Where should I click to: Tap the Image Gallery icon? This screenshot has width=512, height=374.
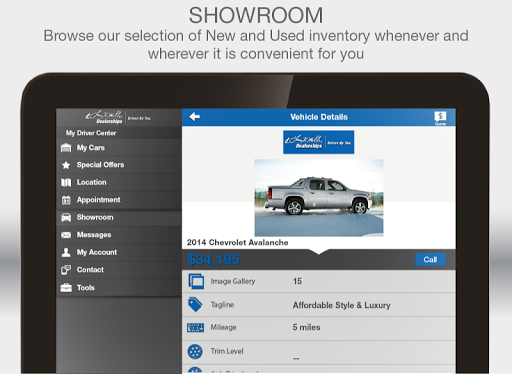point(196,281)
